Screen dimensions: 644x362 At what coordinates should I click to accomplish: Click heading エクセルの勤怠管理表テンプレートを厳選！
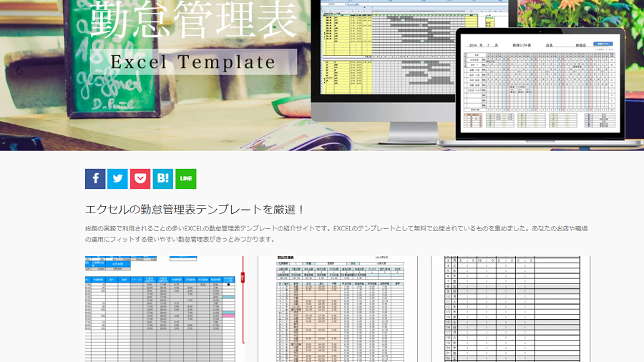click(195, 210)
